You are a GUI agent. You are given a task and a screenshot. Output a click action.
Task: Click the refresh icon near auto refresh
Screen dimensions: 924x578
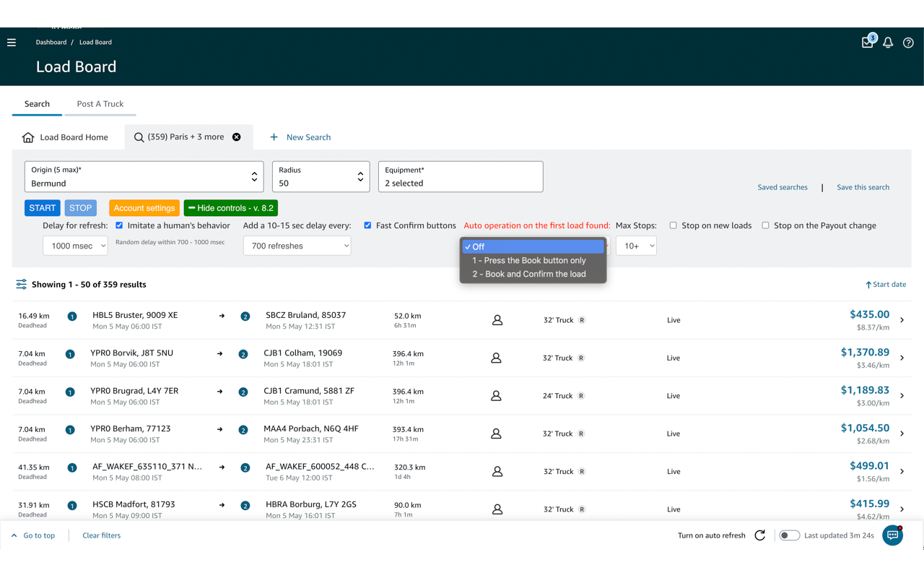pyautogui.click(x=759, y=535)
